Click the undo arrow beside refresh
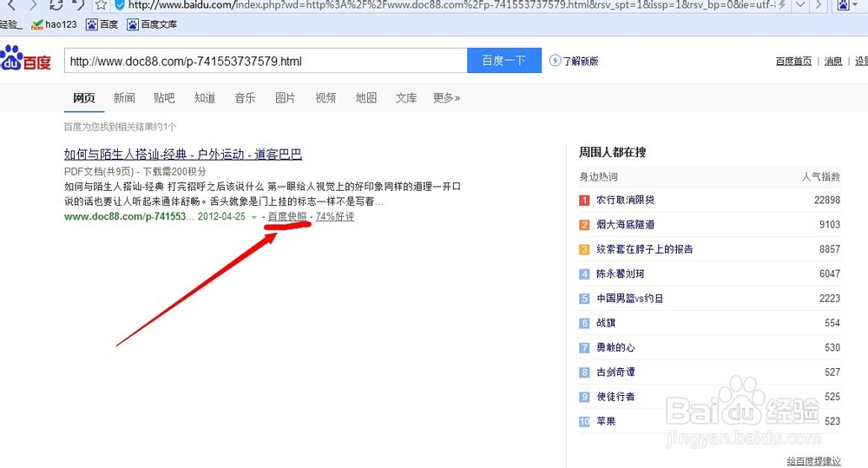 click(x=78, y=5)
